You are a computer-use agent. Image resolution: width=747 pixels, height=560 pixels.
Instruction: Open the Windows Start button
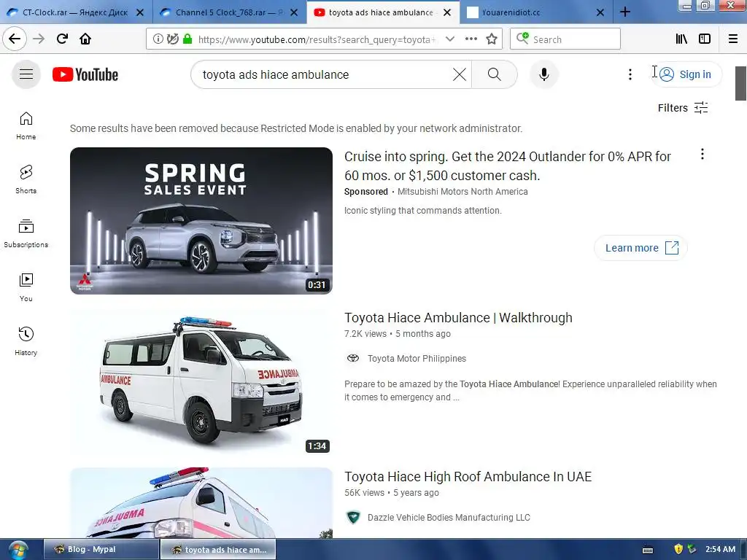point(18,550)
